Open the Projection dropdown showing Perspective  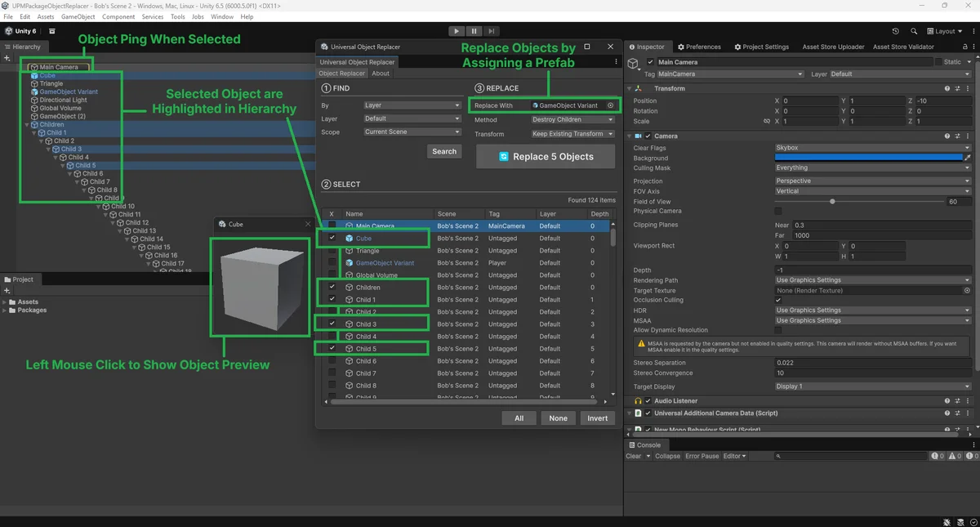tap(872, 181)
